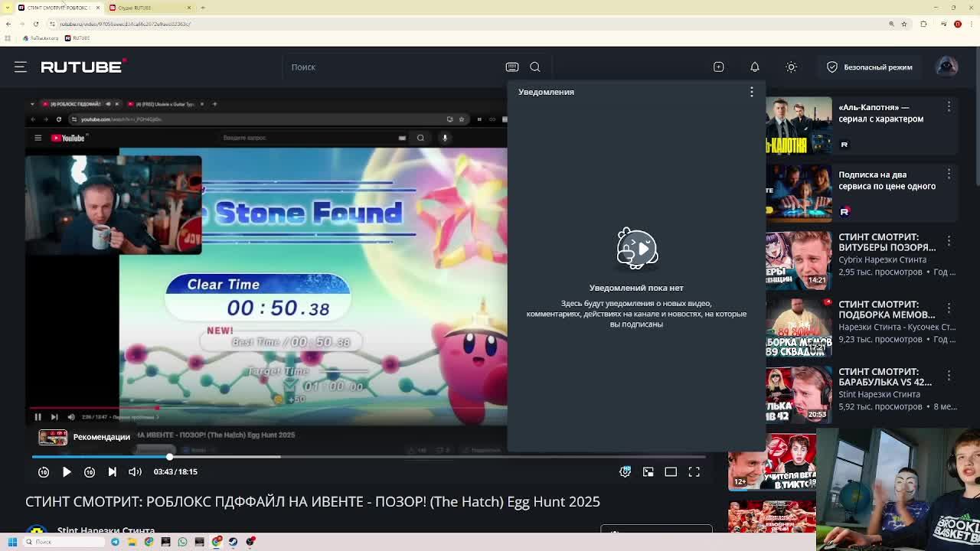Open the on-screen keyboard in search bar
The width and height of the screenshot is (980, 551).
512,67
